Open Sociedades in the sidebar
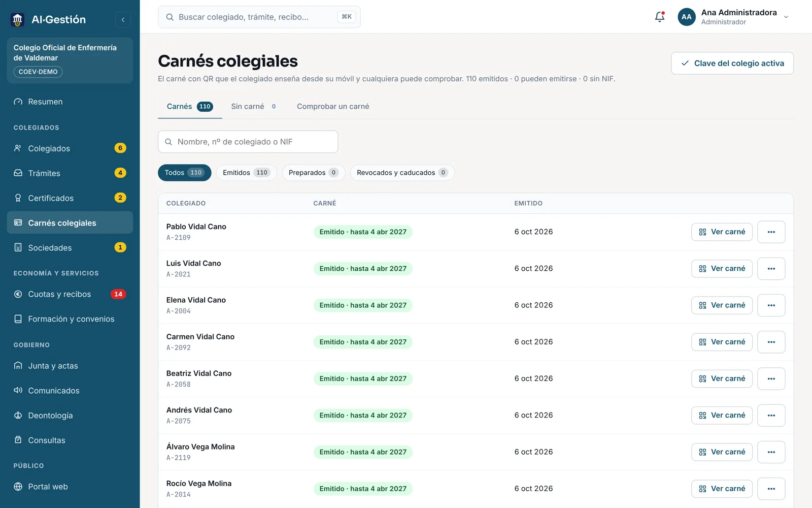The height and width of the screenshot is (508, 812). [70, 248]
